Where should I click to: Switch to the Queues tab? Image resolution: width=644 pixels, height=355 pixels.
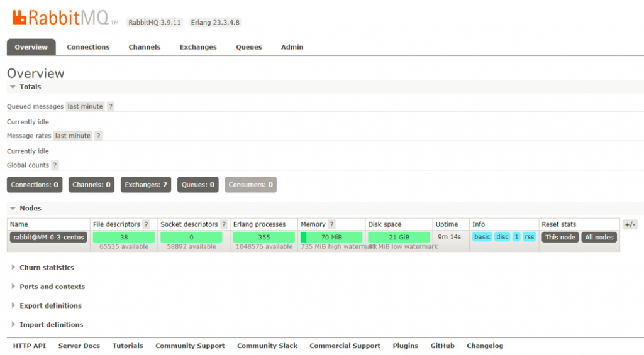[249, 47]
